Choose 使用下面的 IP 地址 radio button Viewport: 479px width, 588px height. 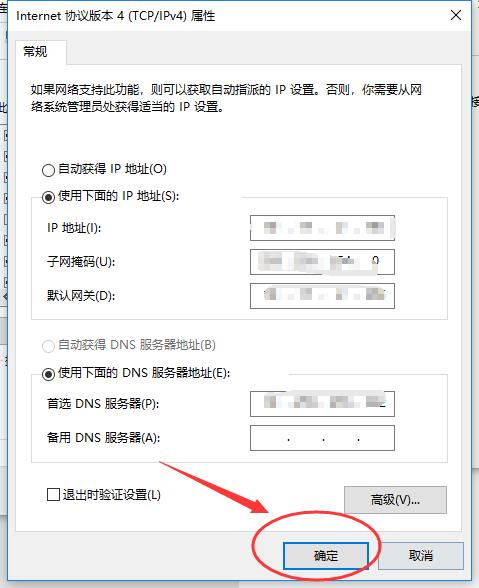coord(48,197)
